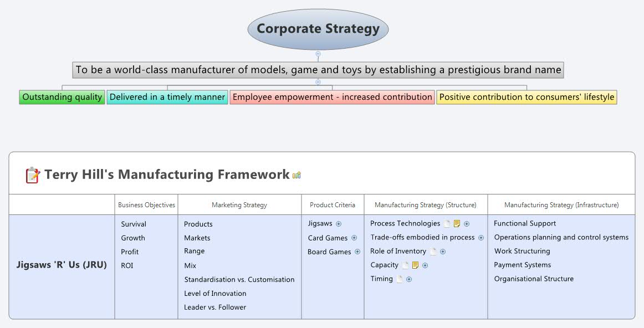Select the Marketing Strategy column header
Image resolution: width=644 pixels, height=328 pixels.
239,205
